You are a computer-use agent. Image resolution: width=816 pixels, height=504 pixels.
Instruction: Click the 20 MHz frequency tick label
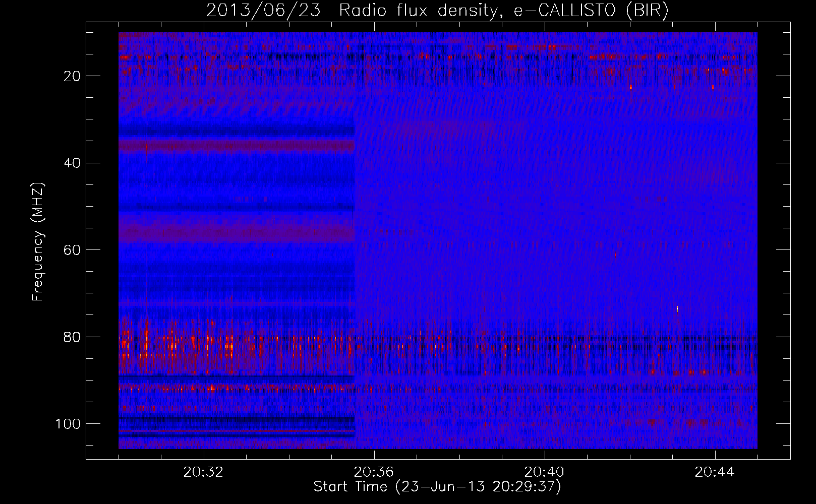(72, 76)
